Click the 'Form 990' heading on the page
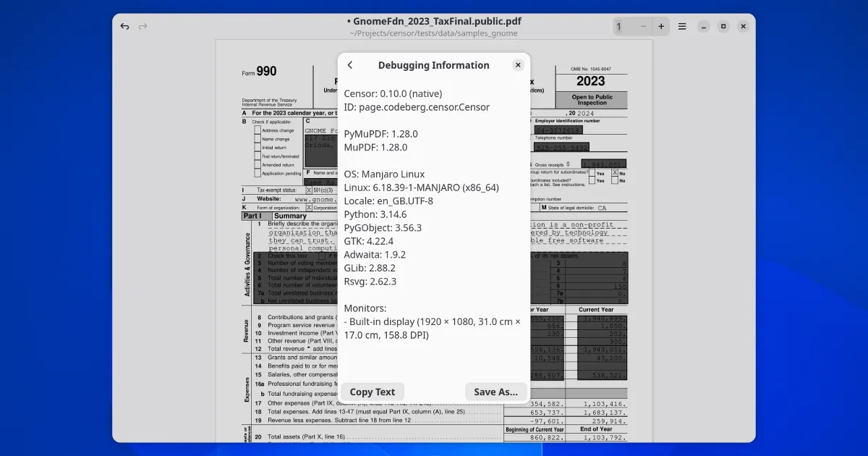Viewport: 868px width, 456px height. point(259,72)
